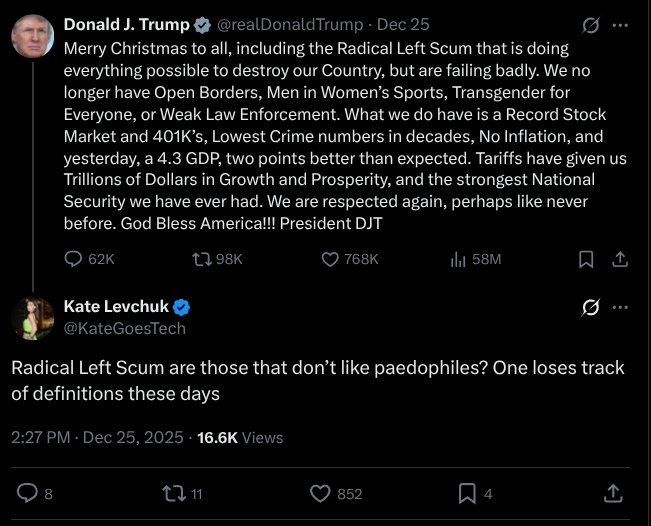Like Kate Levchuk's post
This screenshot has width=651, height=526.
pos(320,493)
